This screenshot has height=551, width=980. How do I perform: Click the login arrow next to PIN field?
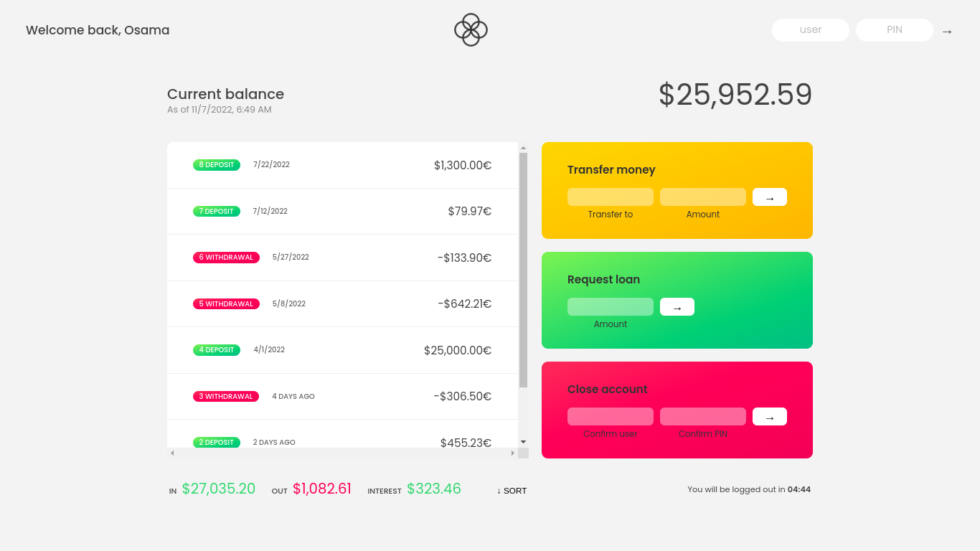point(946,32)
